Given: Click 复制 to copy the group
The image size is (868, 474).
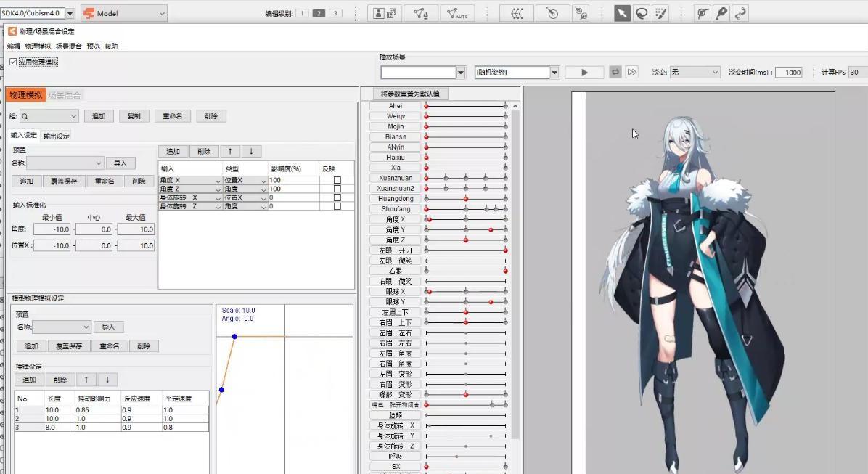Looking at the screenshot, I should (134, 116).
